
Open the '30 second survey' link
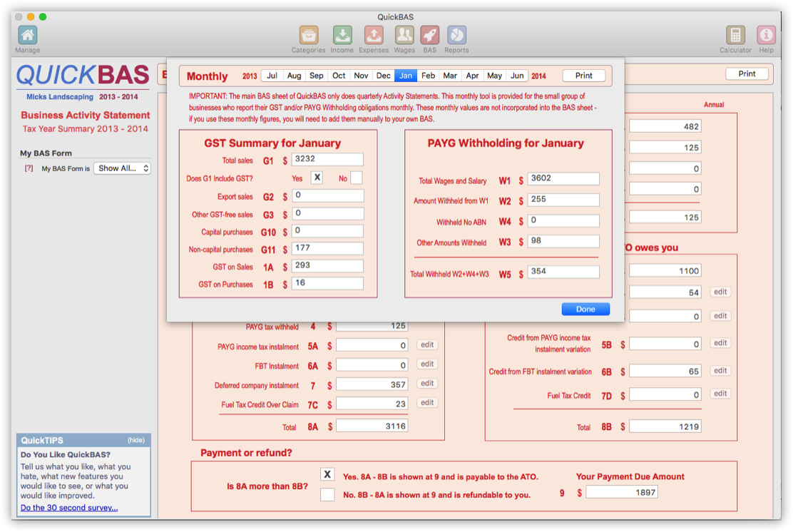point(69,508)
